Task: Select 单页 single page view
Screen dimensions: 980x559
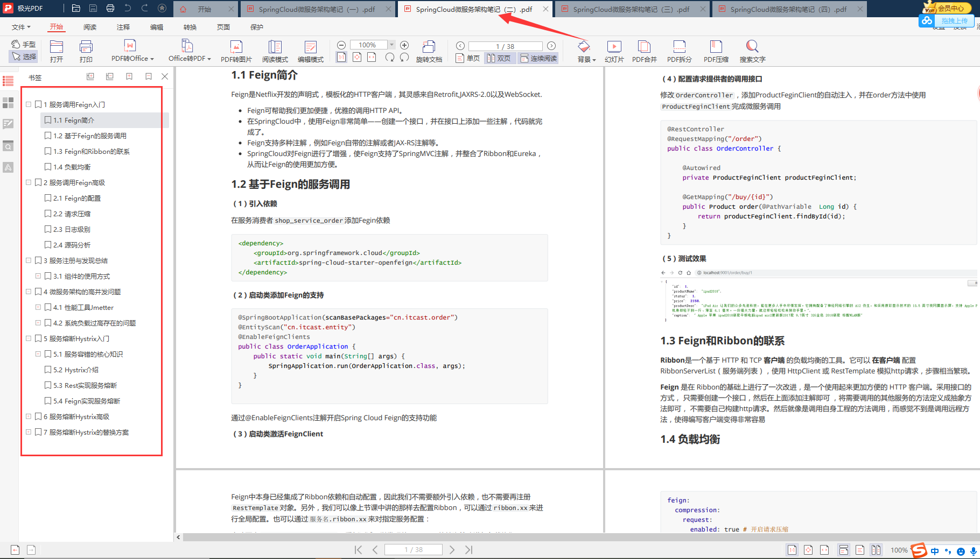Action: tap(467, 58)
